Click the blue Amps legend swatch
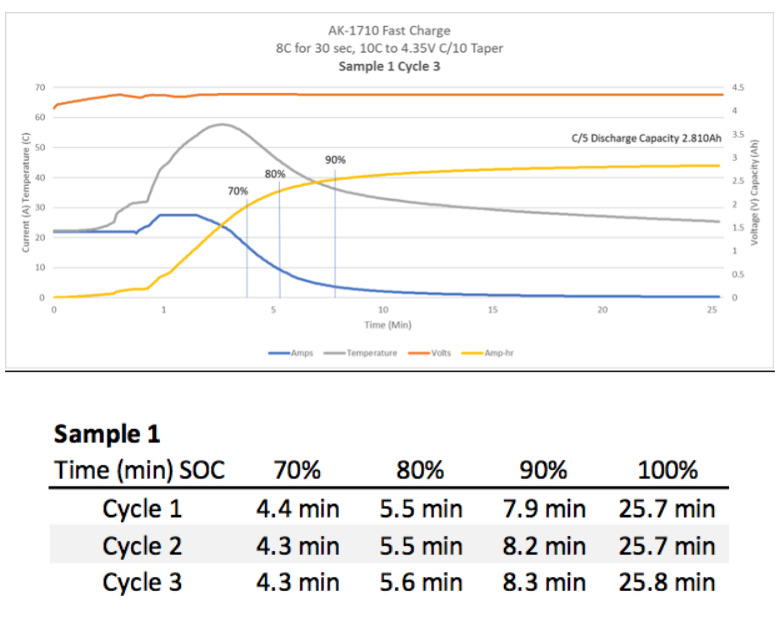Screen dimensions: 778x617 click(279, 353)
